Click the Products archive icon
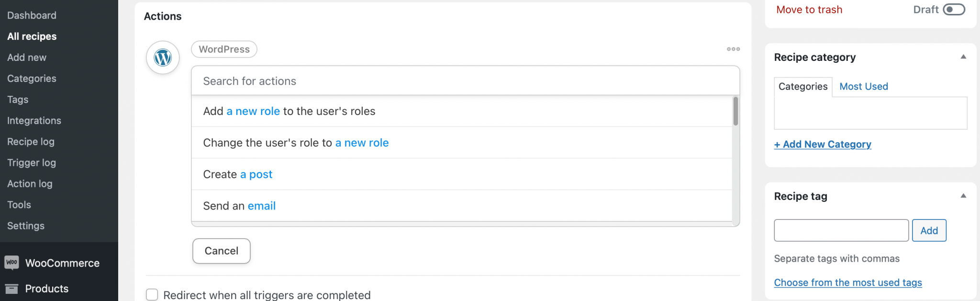Viewport: 980px width, 301px height. (x=11, y=289)
